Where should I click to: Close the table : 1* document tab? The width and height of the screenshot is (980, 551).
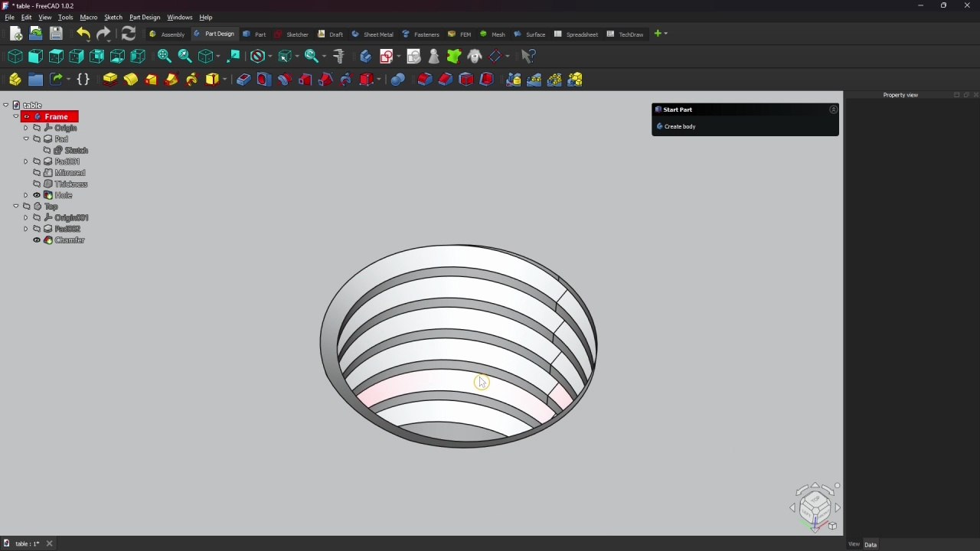point(49,543)
